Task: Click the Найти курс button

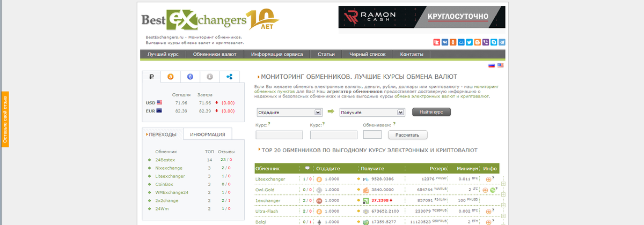Action: pyautogui.click(x=431, y=112)
